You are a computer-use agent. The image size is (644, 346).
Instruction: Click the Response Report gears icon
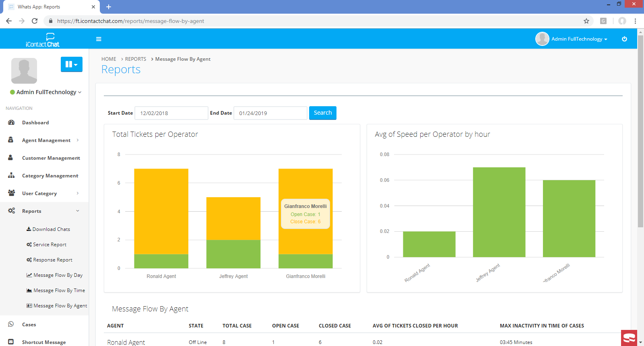tap(29, 260)
